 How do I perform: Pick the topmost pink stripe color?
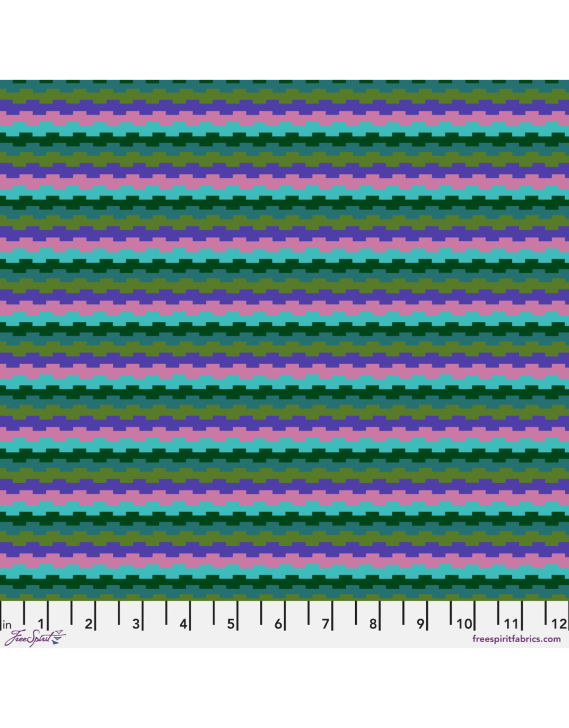284,118
